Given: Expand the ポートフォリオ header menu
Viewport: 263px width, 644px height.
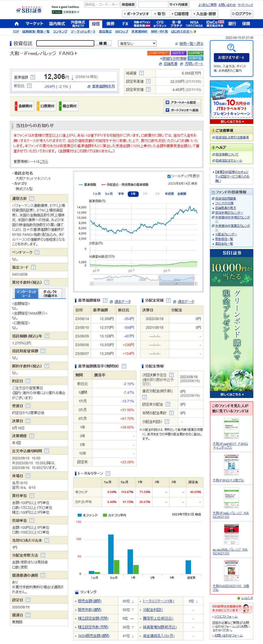Looking at the screenshot, I should coord(136,14).
